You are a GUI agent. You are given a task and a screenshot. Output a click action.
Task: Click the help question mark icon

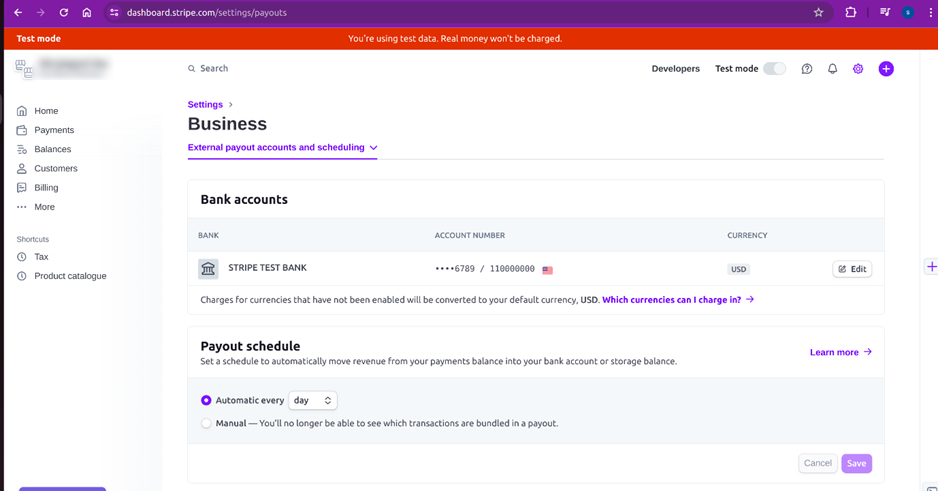click(807, 69)
